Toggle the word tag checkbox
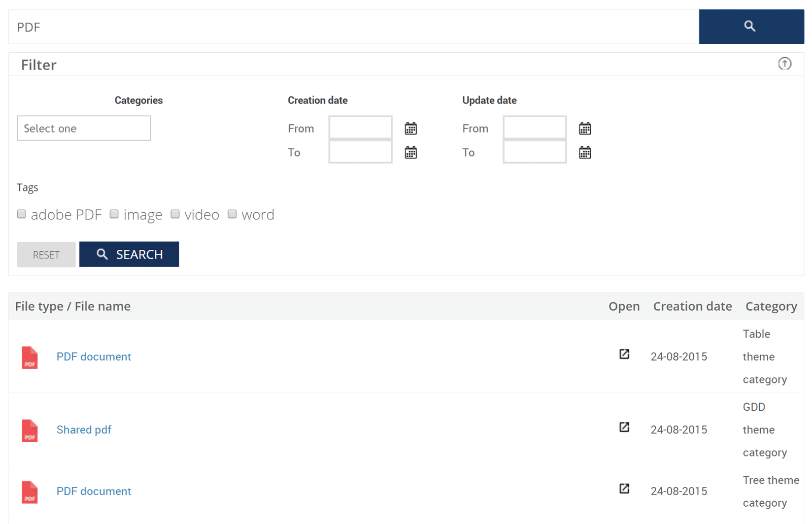The width and height of the screenshot is (812, 524). [232, 214]
